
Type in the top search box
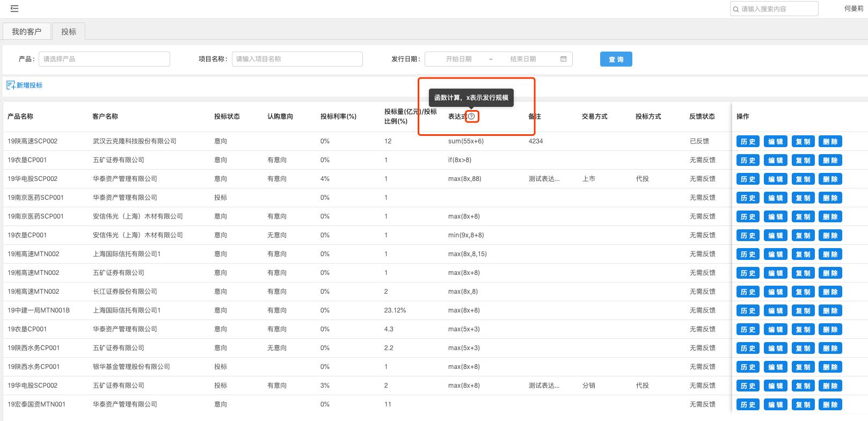coord(777,9)
